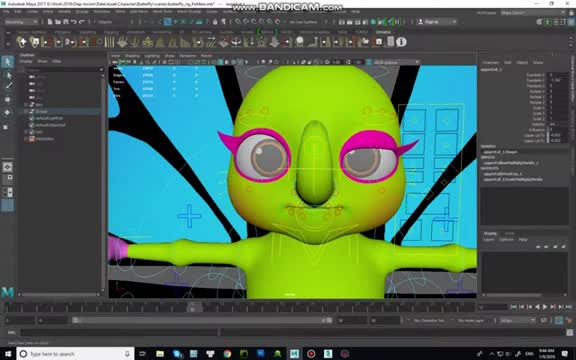Screen dimensions: 576x360
Task: Open the viewport Shading menu
Action: pyautogui.click(x=132, y=56)
